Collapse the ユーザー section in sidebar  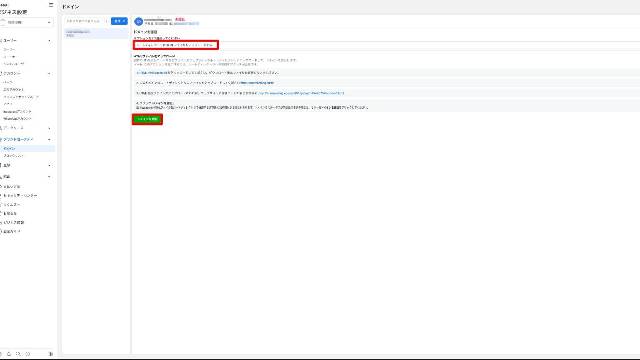49,41
